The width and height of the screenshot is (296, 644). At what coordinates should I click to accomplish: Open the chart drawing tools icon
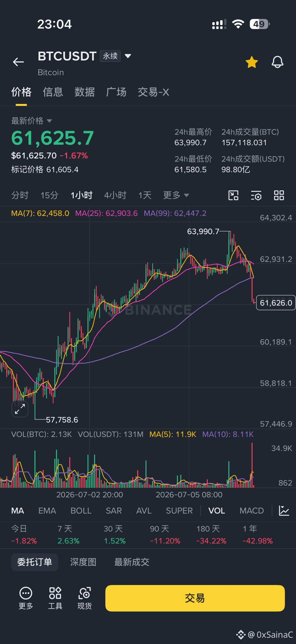(233, 195)
